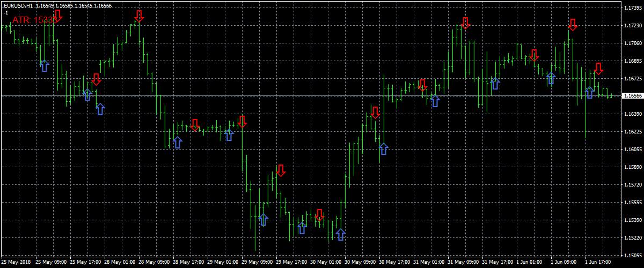This screenshot has width=644, height=268.
Task: Click the 28 May 01:00 time label
Action: [x=120, y=263]
